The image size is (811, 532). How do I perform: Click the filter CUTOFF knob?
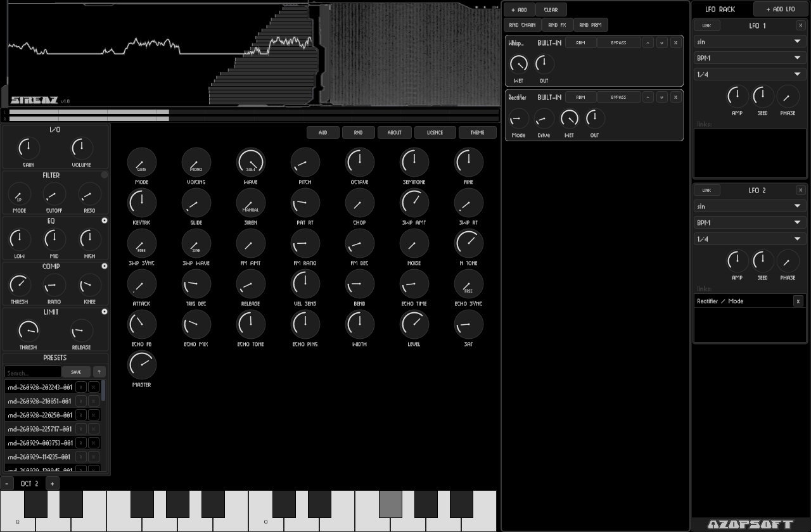tap(54, 195)
